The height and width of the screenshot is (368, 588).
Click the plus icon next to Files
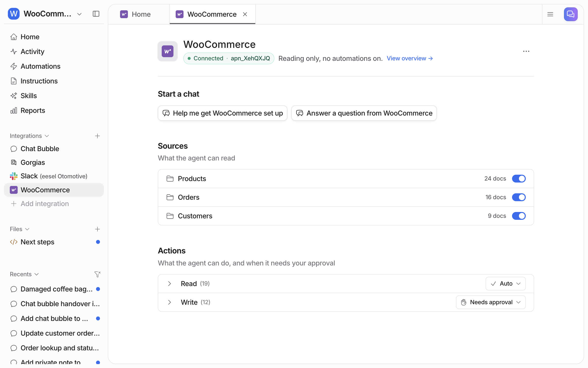98,229
